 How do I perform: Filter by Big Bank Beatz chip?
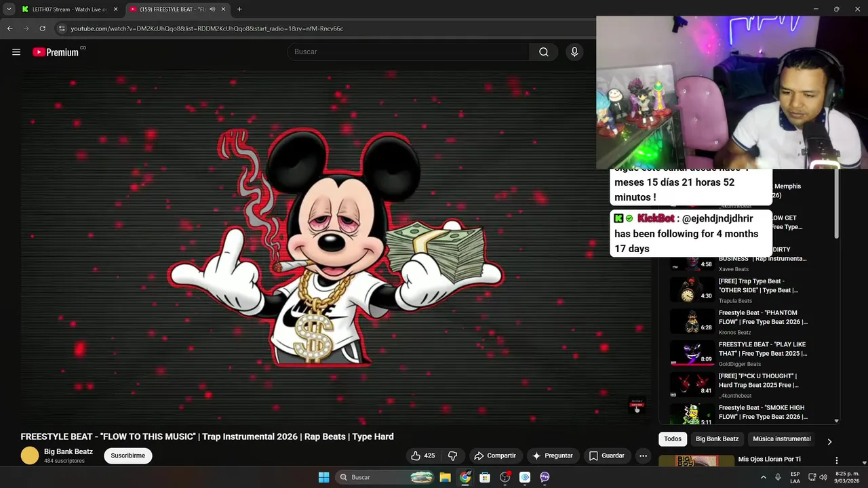[x=717, y=439]
